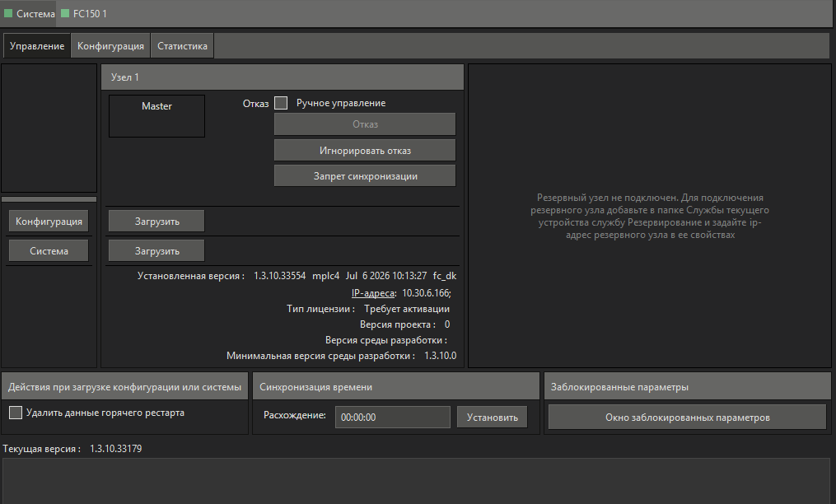Click the Заблокированные параметры section header
This screenshot has height=504, width=836.
(688, 387)
